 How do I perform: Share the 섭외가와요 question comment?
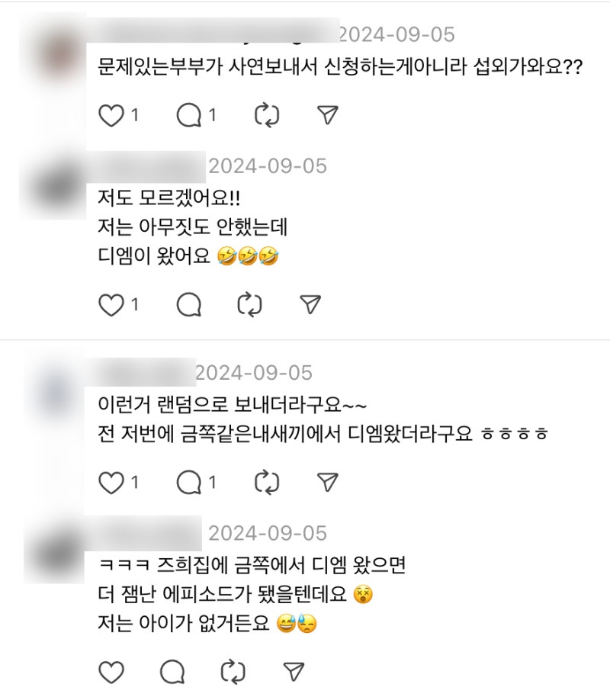[327, 116]
